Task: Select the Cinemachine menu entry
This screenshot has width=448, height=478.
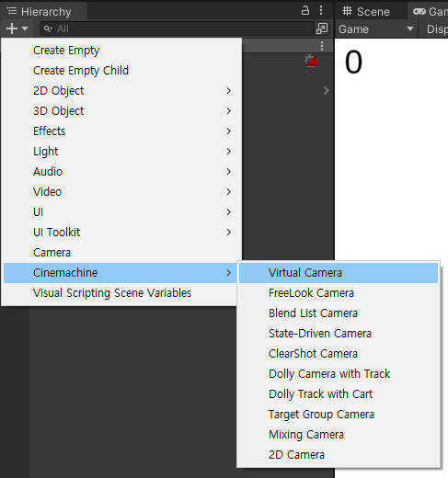Action: [121, 273]
